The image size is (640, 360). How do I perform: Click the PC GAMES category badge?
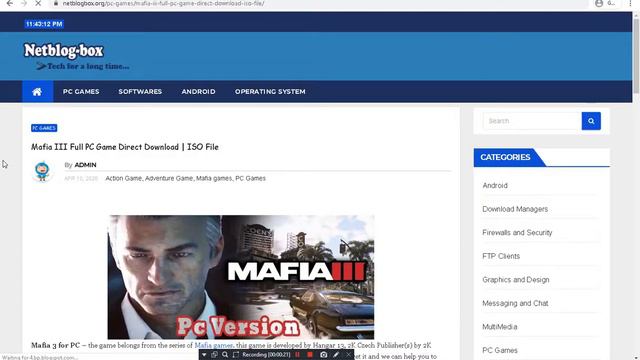pyautogui.click(x=44, y=128)
